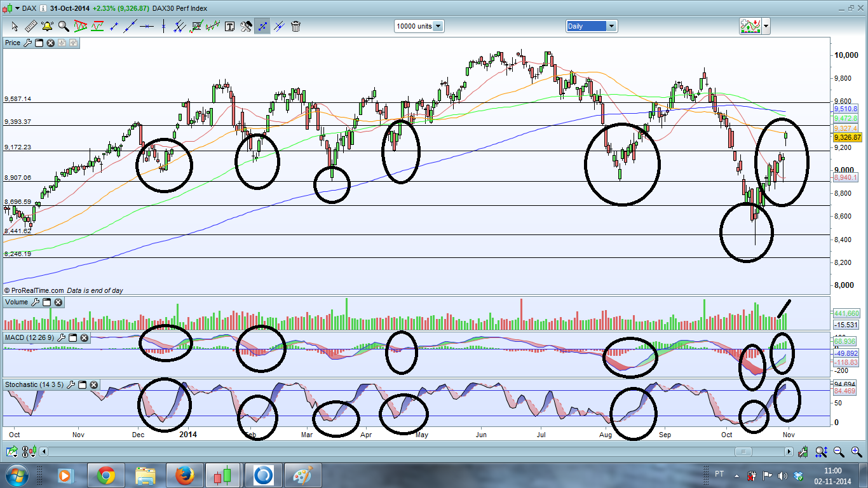
Task: Close the Price panel with the X
Action: click(50, 43)
